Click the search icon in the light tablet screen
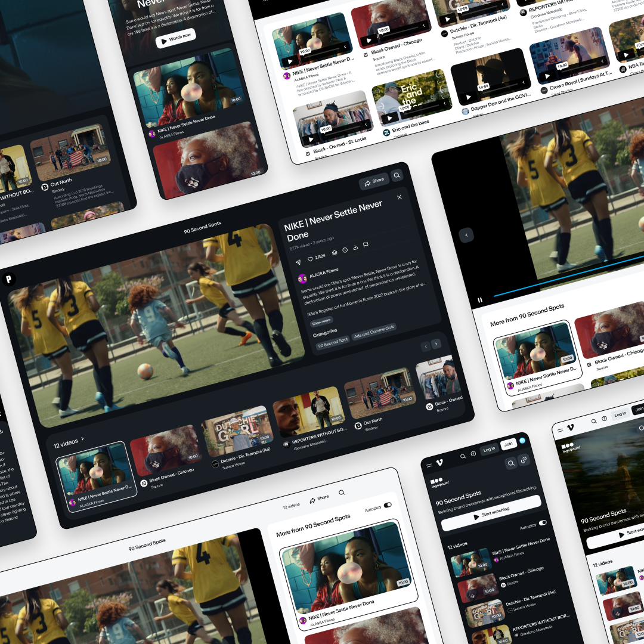 pyautogui.click(x=342, y=493)
